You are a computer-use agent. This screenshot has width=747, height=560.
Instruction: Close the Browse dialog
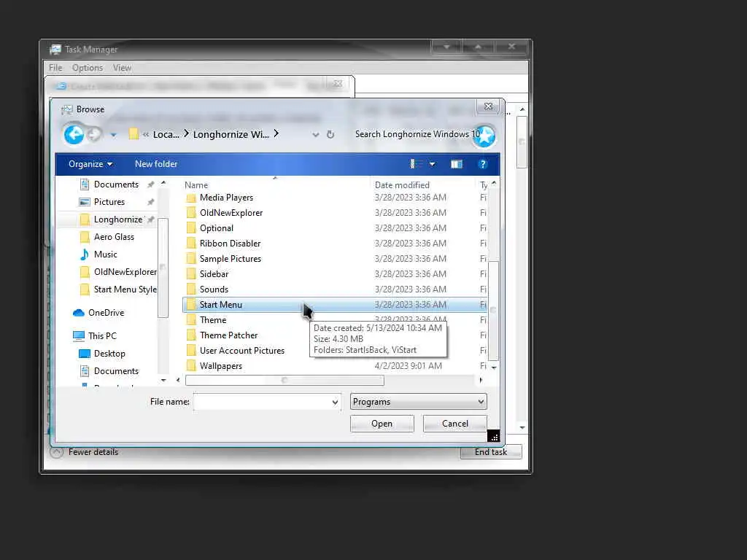[x=488, y=106]
